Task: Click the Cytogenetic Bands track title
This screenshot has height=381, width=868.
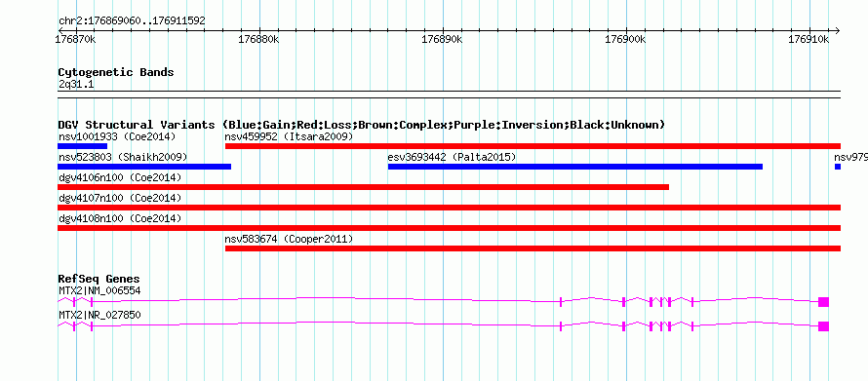Action: coord(116,72)
